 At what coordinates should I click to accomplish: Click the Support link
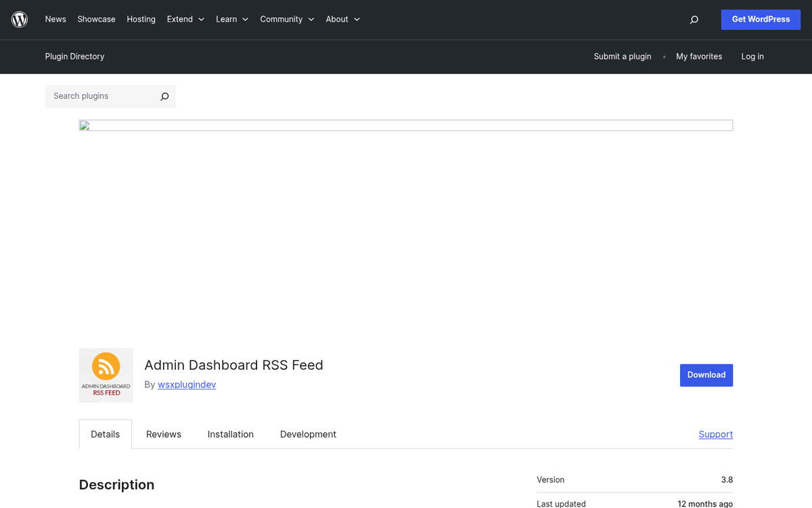coord(715,433)
